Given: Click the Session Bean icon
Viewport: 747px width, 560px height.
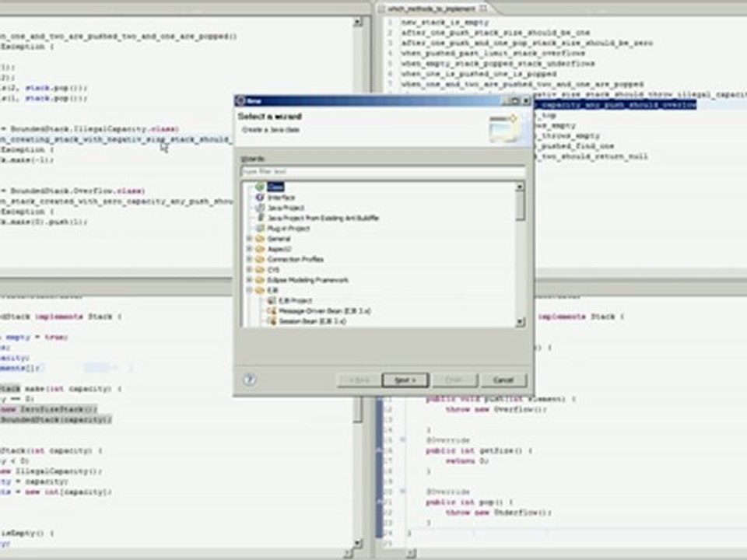Looking at the screenshot, I should point(271,321).
